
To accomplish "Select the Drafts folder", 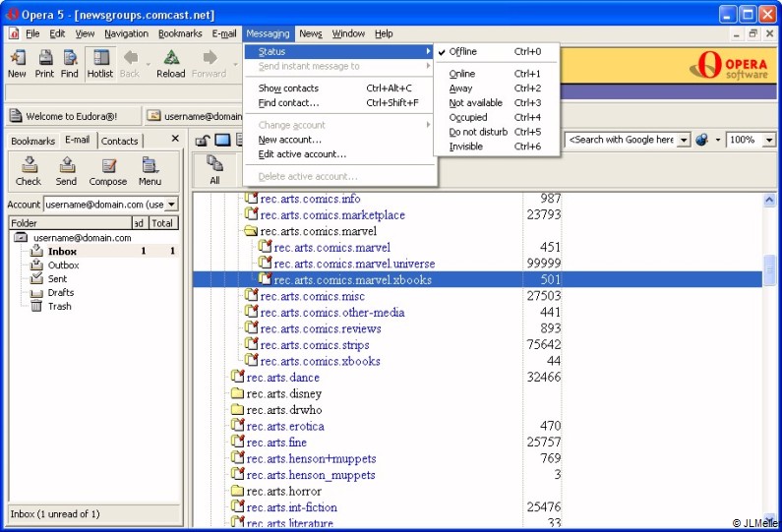I will (60, 293).
